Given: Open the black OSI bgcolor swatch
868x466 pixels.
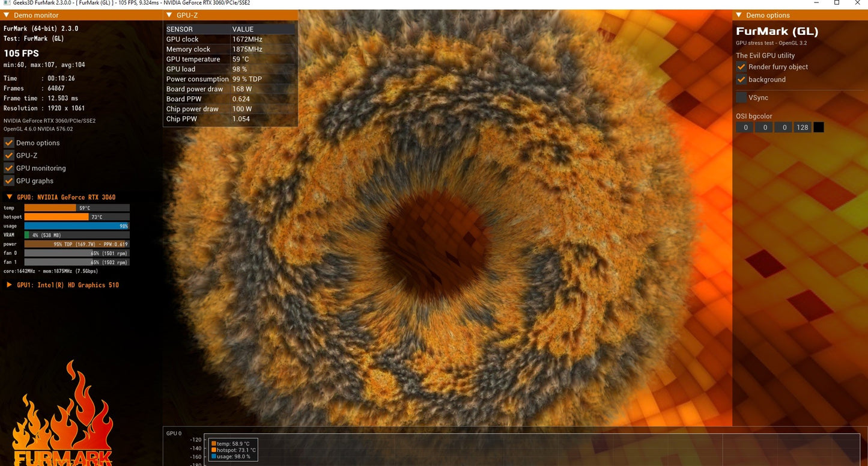Looking at the screenshot, I should pyautogui.click(x=818, y=127).
